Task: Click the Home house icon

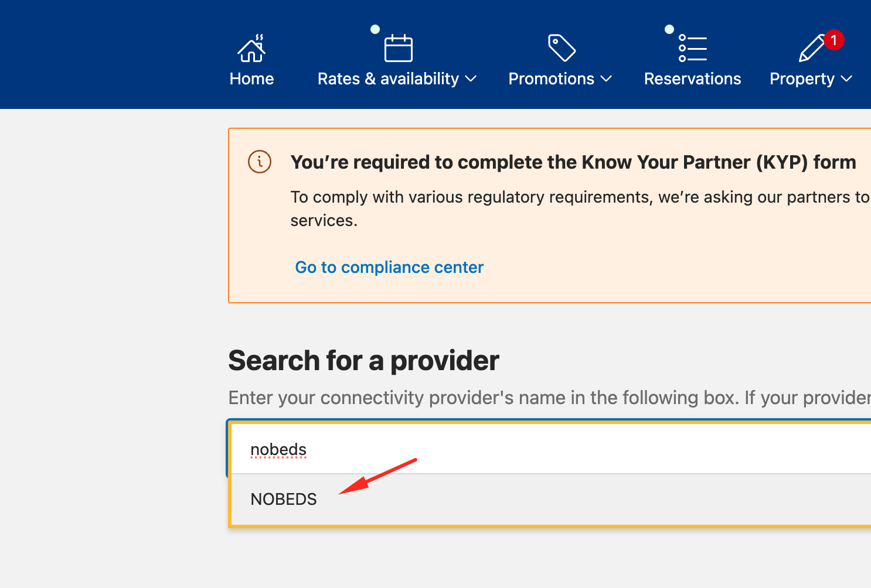Action: (251, 48)
